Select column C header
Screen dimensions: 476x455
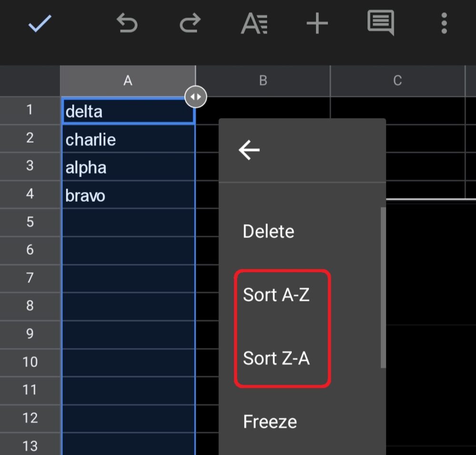pos(397,80)
